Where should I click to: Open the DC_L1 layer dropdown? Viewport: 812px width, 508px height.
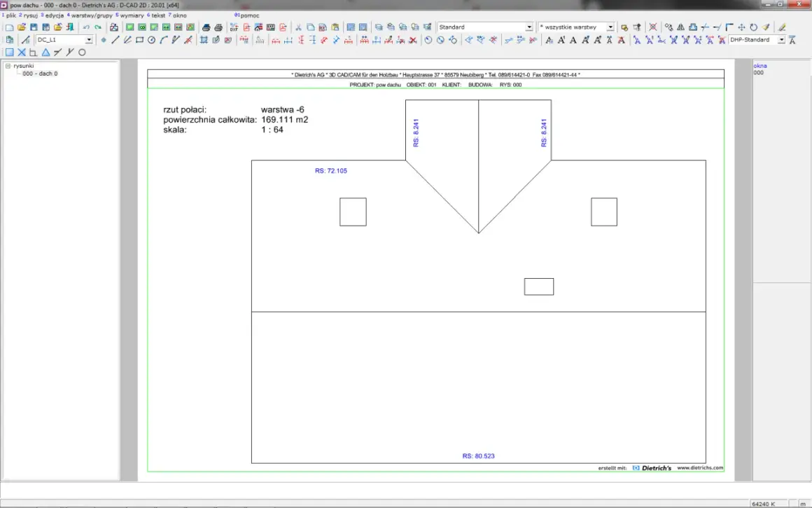(x=89, y=40)
